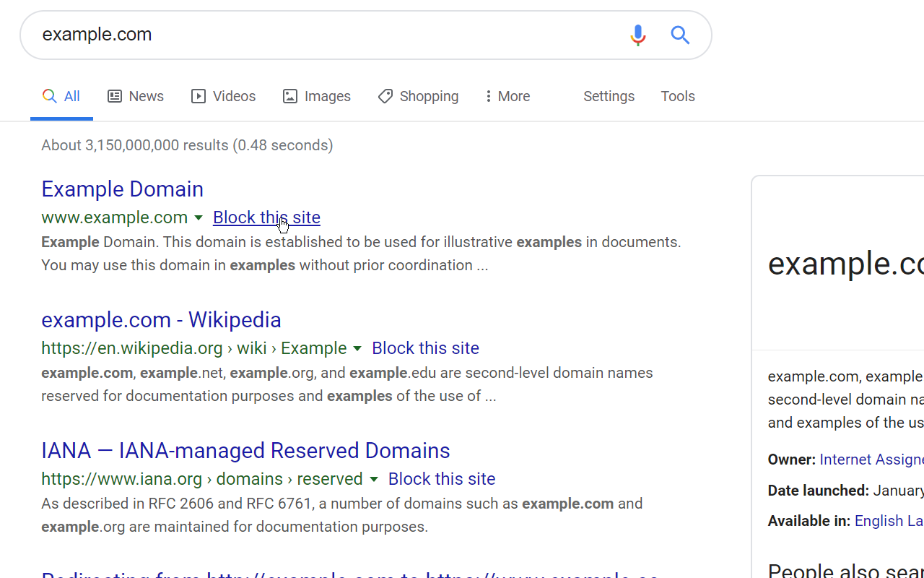Screen dimensions: 924x578
Task: Open the Internet Assigned owner link
Action: click(871, 460)
